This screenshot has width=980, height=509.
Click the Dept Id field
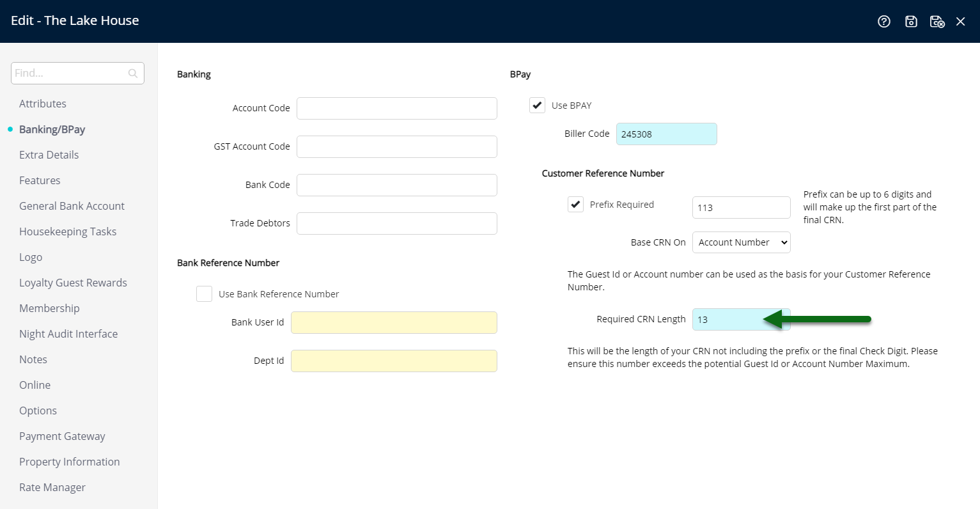coord(394,361)
